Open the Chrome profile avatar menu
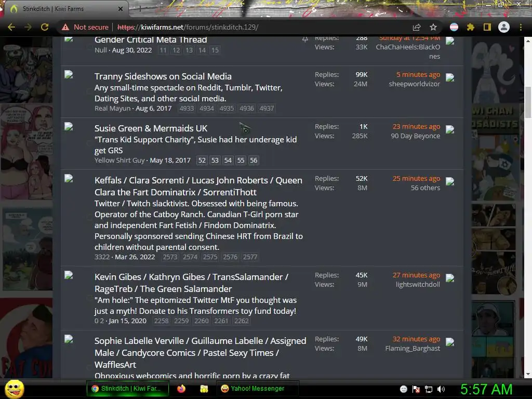Viewport: 532px width, 399px height. (504, 27)
